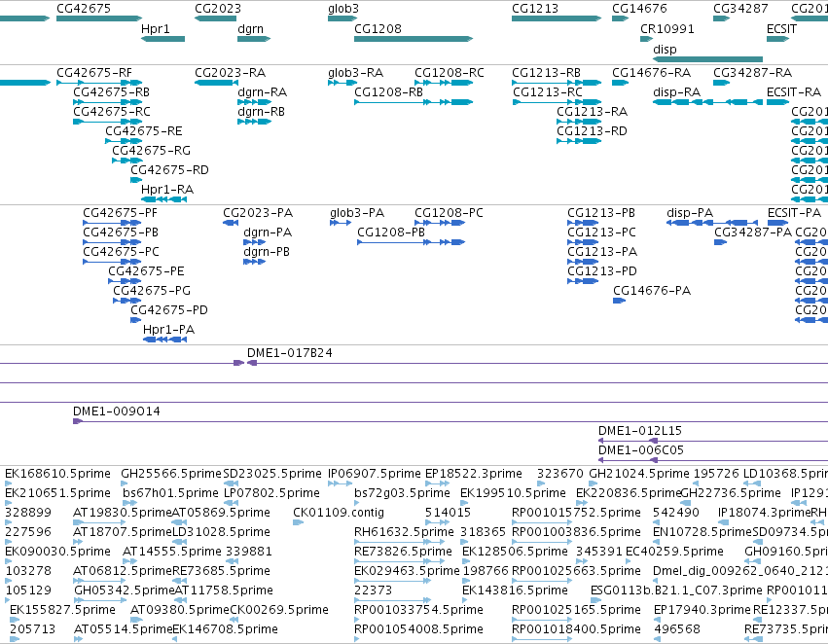Click the CG1208 gene label
This screenshot has height=644, width=828.
[378, 29]
